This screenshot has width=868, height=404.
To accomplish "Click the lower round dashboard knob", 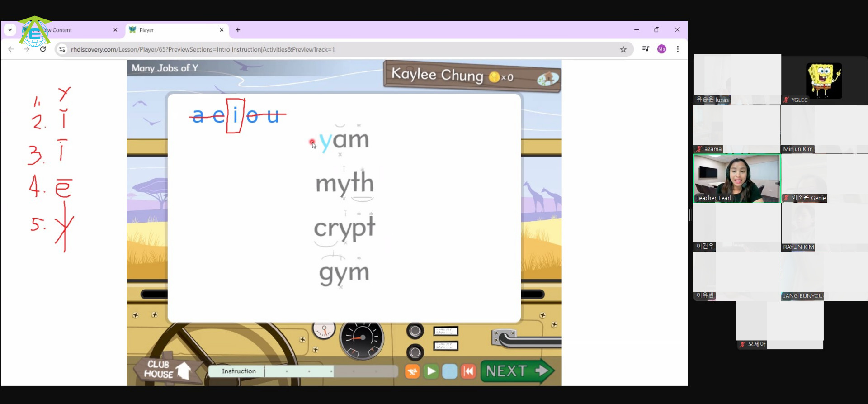I will (415, 352).
